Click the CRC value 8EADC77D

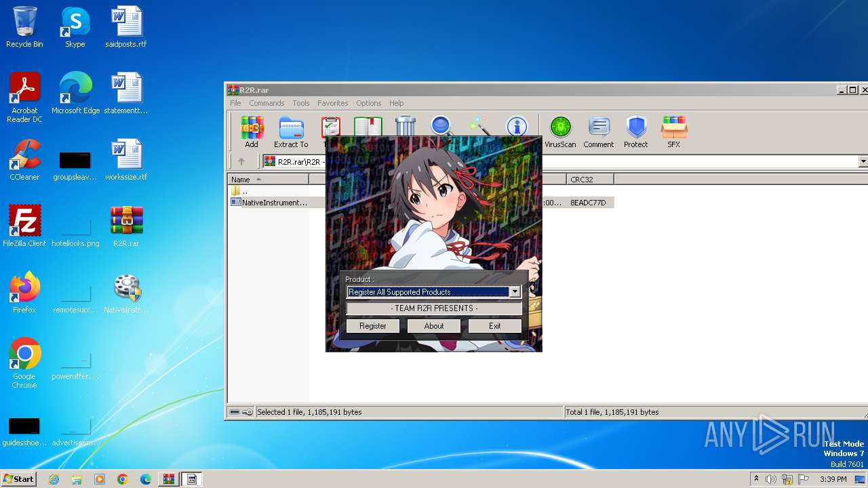click(588, 203)
